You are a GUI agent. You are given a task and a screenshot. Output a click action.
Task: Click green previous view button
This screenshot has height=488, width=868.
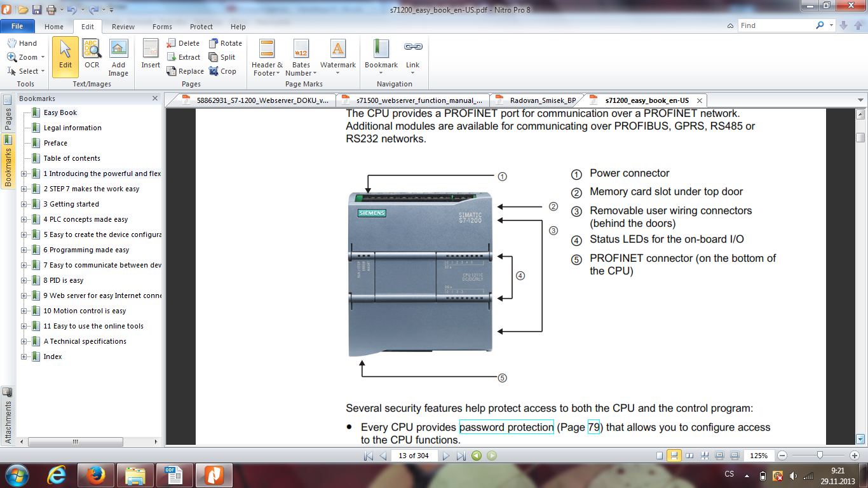(477, 456)
